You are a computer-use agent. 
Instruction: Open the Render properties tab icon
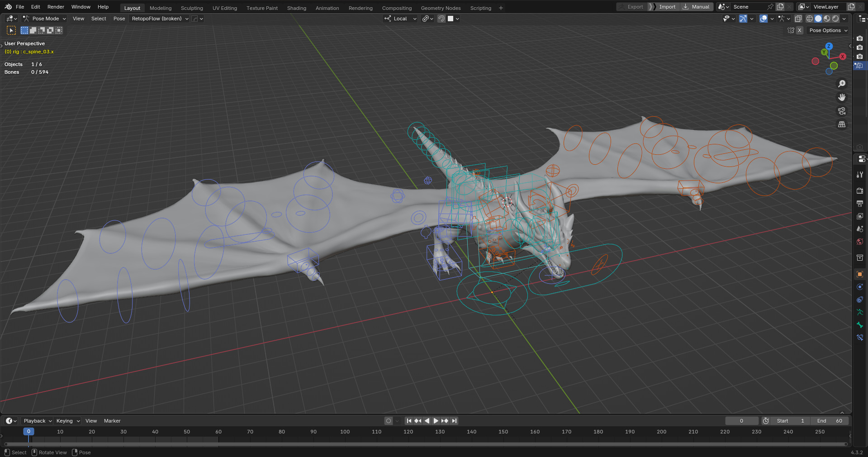860,191
